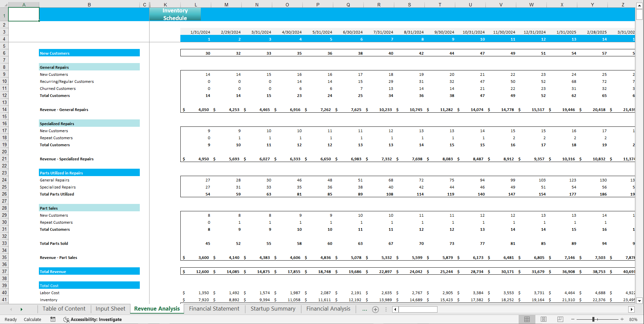Select the Startup Summary sheet
The width and height of the screenshot is (644, 324).
pos(273,309)
